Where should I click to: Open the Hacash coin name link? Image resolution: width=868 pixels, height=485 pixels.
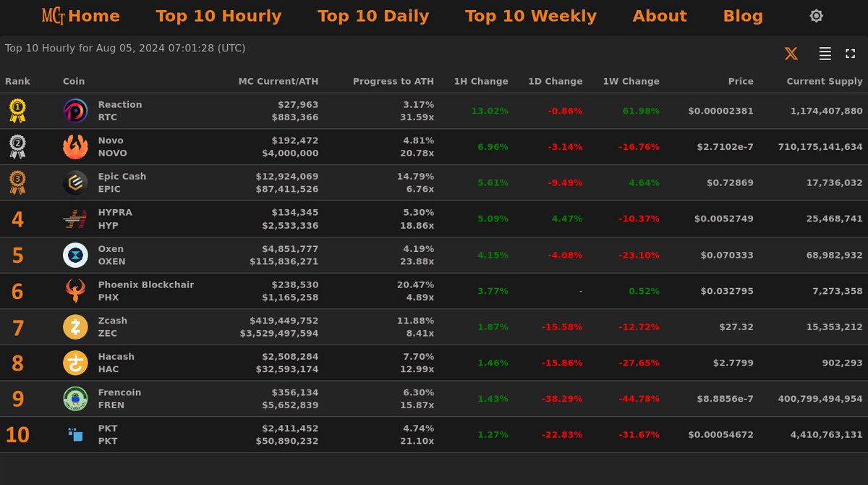point(116,357)
